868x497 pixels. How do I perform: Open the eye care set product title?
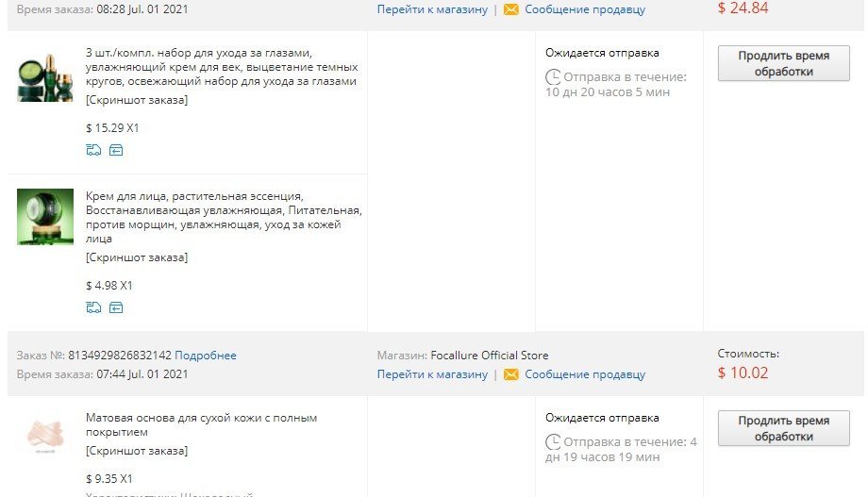point(221,67)
